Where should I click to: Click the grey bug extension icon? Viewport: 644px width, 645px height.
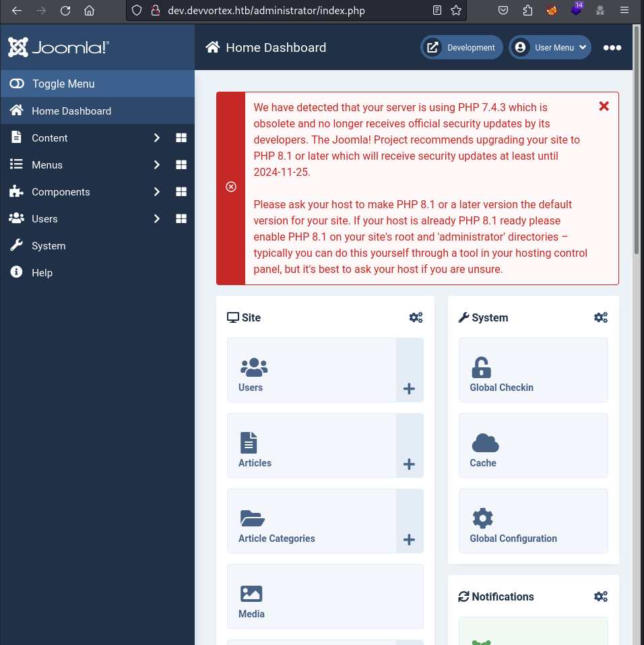click(600, 11)
